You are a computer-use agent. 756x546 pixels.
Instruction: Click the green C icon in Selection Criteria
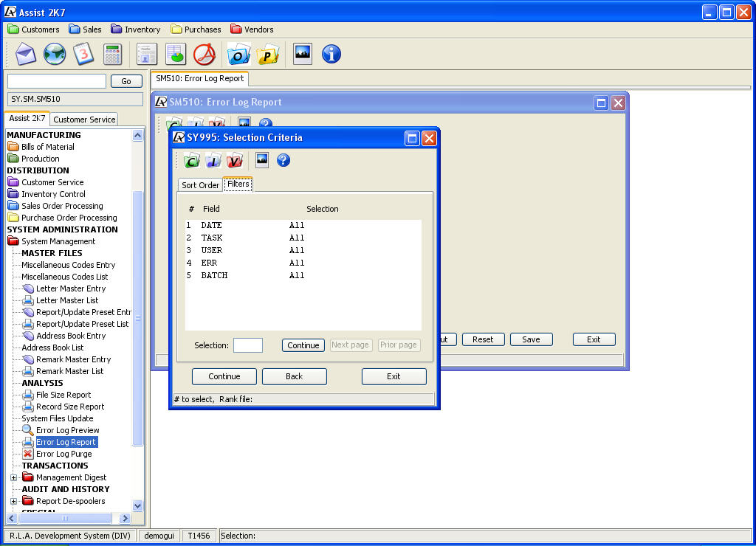coord(192,161)
